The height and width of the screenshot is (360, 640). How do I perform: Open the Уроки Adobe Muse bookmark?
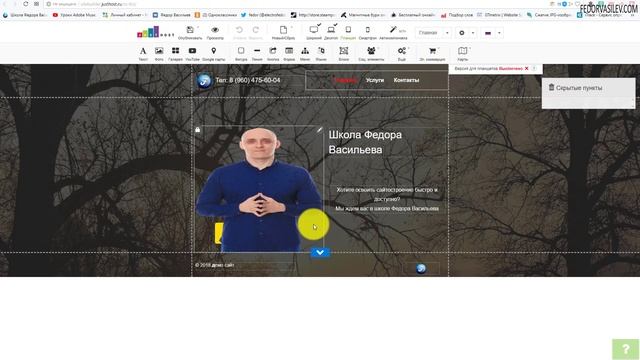coord(74,15)
